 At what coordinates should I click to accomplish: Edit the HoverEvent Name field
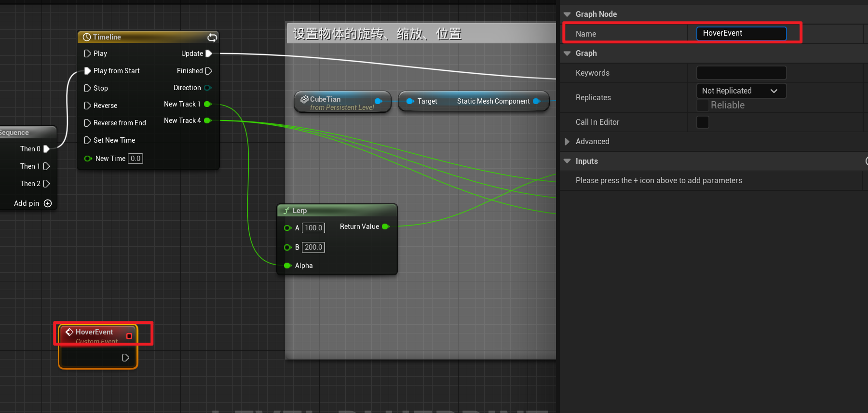[741, 33]
